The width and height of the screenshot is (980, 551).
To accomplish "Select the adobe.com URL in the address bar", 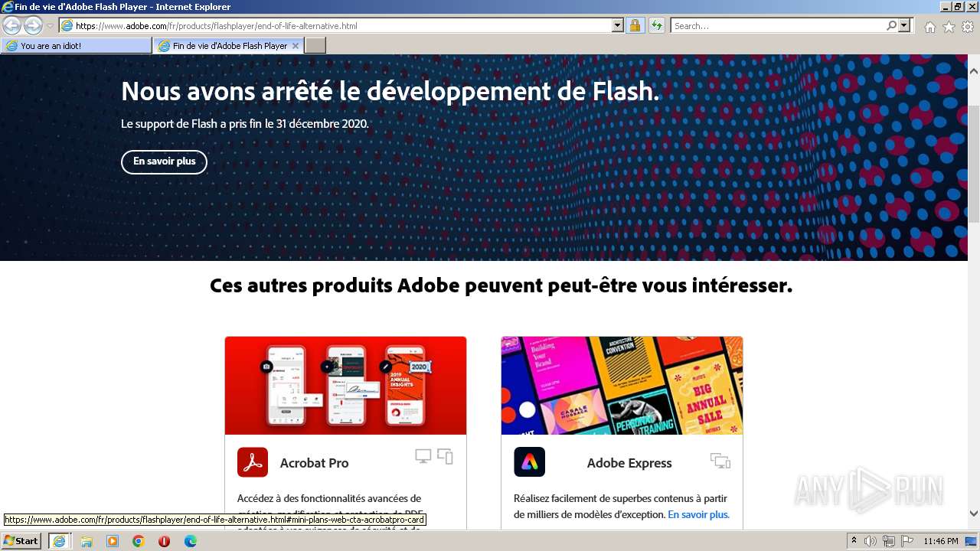I will (217, 26).
